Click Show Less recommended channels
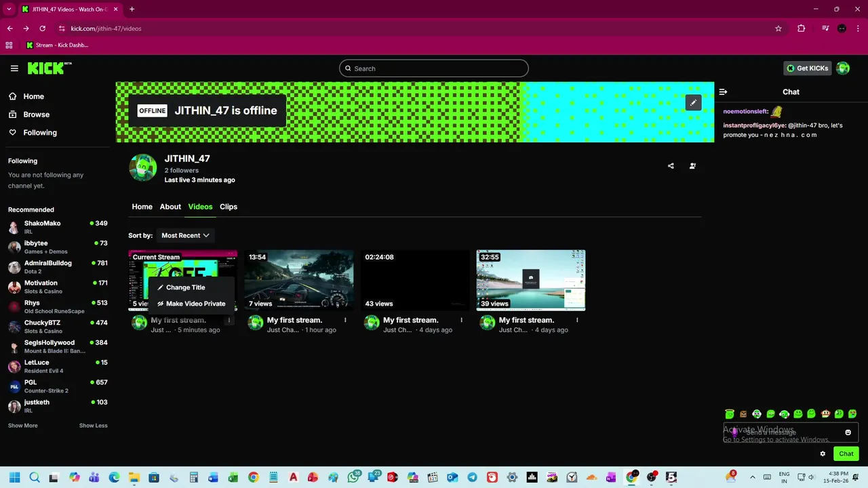 [94, 426]
